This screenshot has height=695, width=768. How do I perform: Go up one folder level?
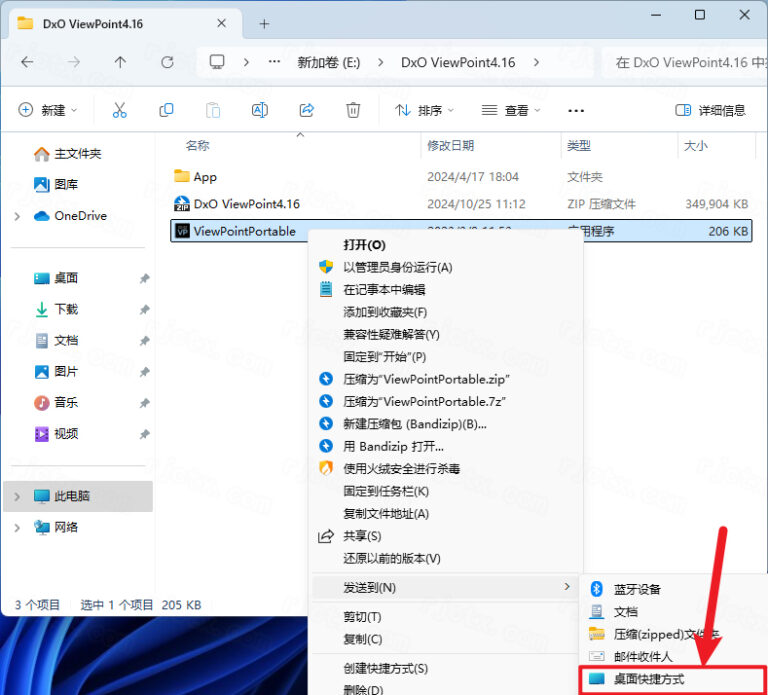click(x=120, y=62)
